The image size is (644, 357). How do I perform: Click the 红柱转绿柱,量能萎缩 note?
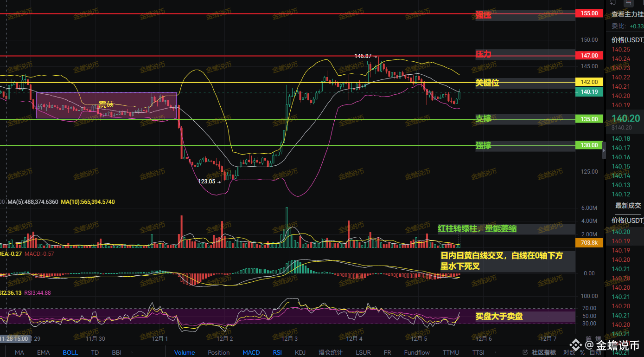[x=478, y=228]
